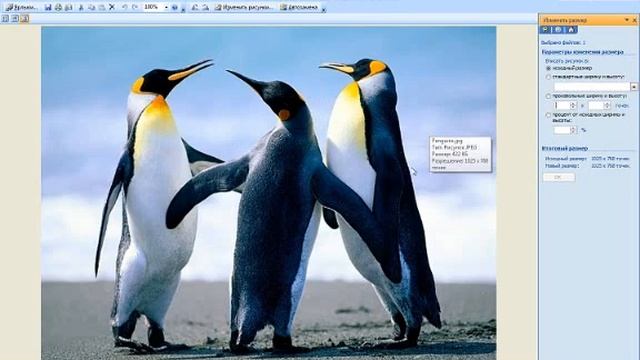The width and height of the screenshot is (640, 360).
Task: Open toolbar options arrow after Автозамена
Action: [324, 10]
